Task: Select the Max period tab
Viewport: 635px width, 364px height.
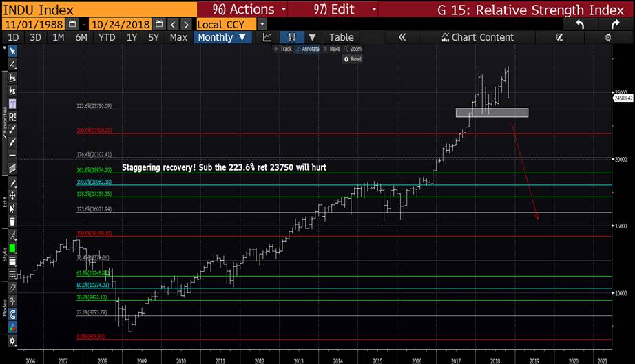Action: pos(178,38)
